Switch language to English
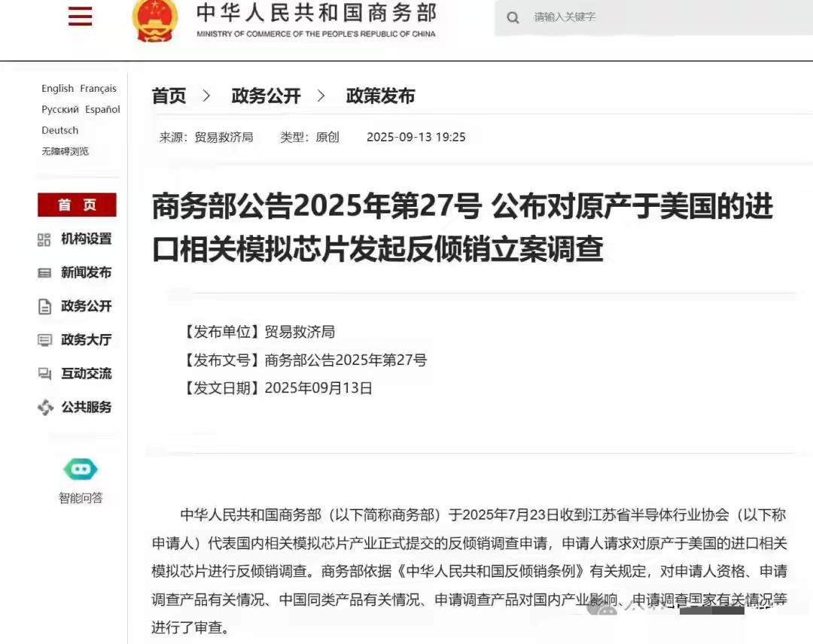813x644 pixels. [57, 89]
